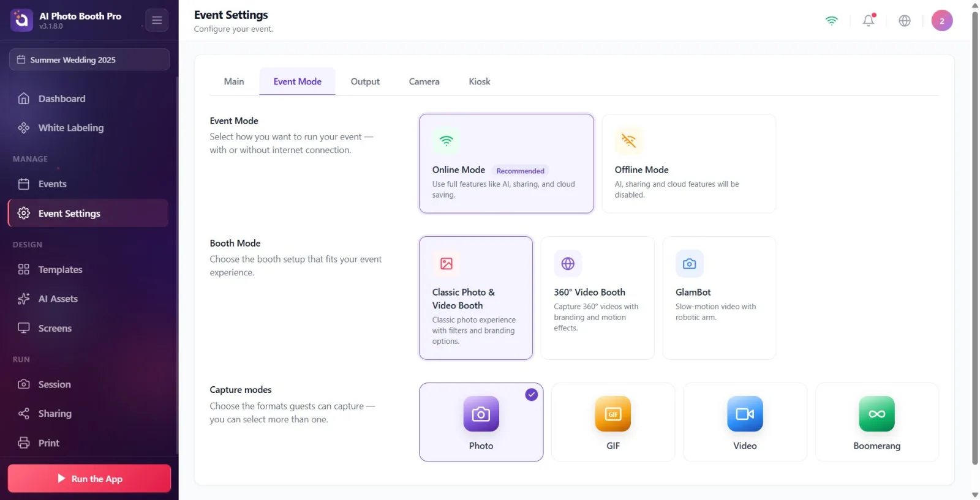Click the Run the App button

coord(89,479)
